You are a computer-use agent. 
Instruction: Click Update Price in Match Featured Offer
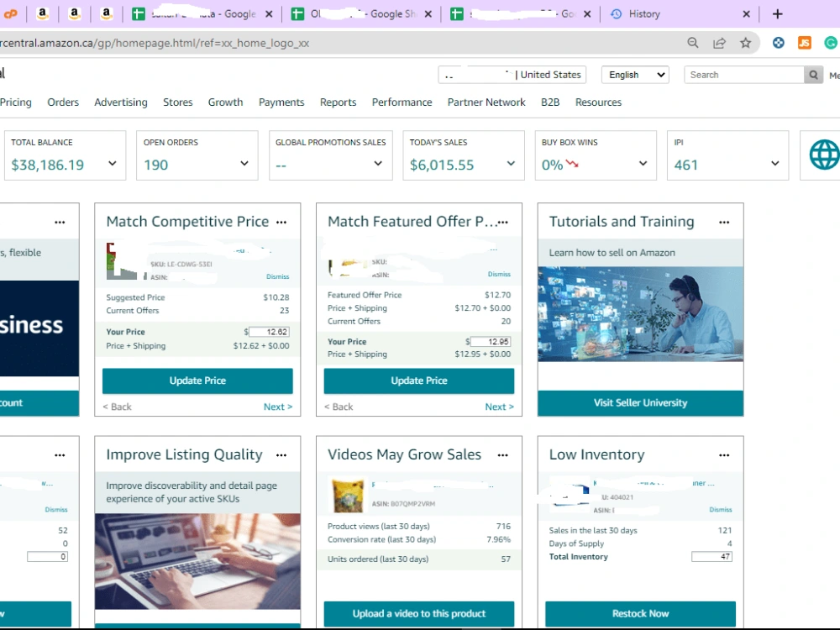[419, 381]
